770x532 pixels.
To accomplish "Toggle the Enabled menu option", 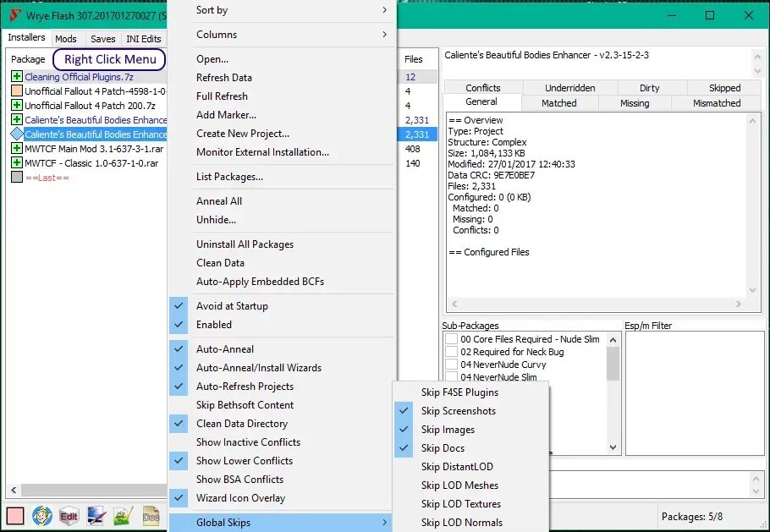I will 282,325.
